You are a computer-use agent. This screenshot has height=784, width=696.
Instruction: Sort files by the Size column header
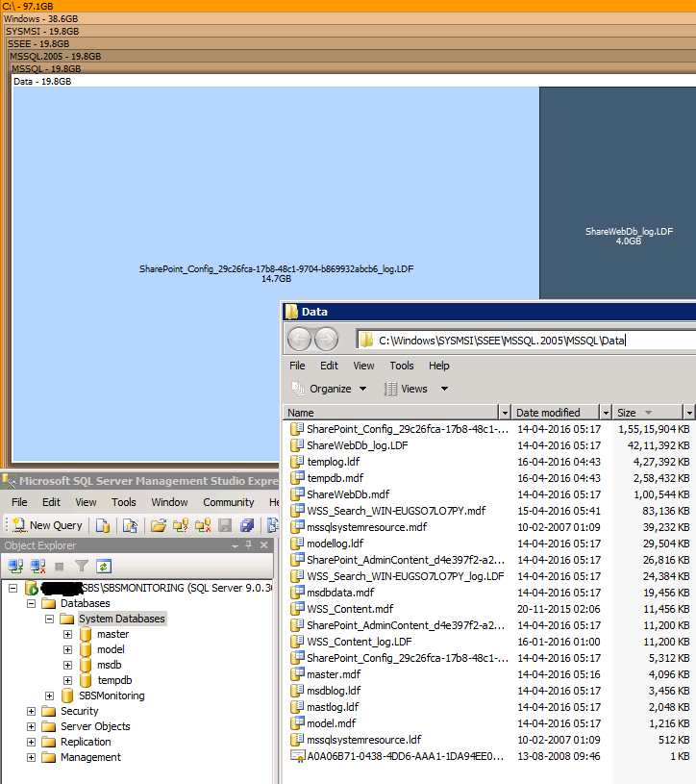tap(648, 413)
